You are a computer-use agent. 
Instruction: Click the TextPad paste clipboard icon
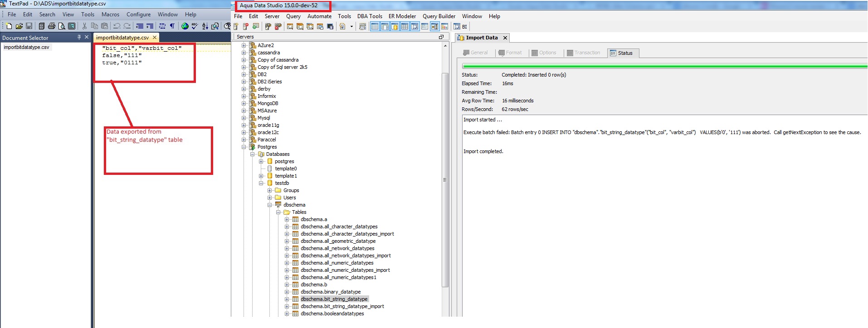tap(104, 26)
